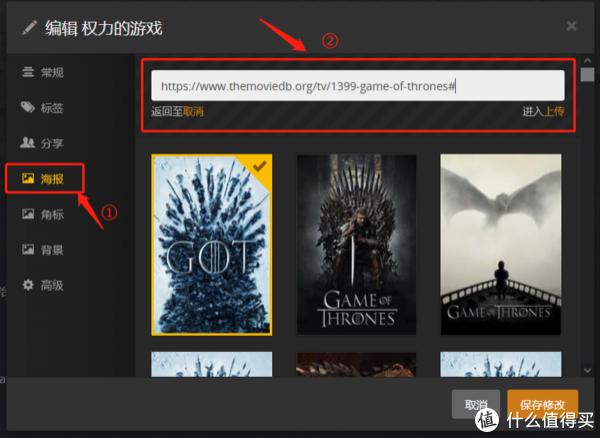Toggle the checkmark on selected GOT poster
Viewport: 600px width, 438px height.
click(258, 168)
